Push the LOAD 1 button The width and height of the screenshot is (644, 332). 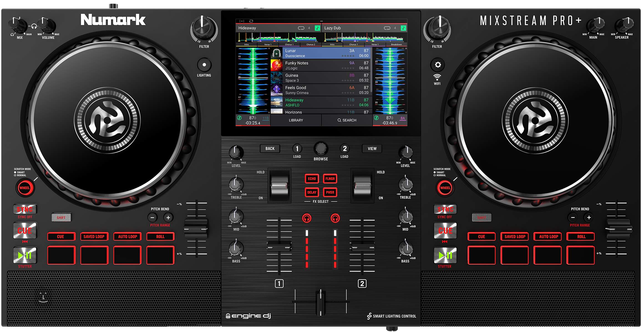click(297, 149)
